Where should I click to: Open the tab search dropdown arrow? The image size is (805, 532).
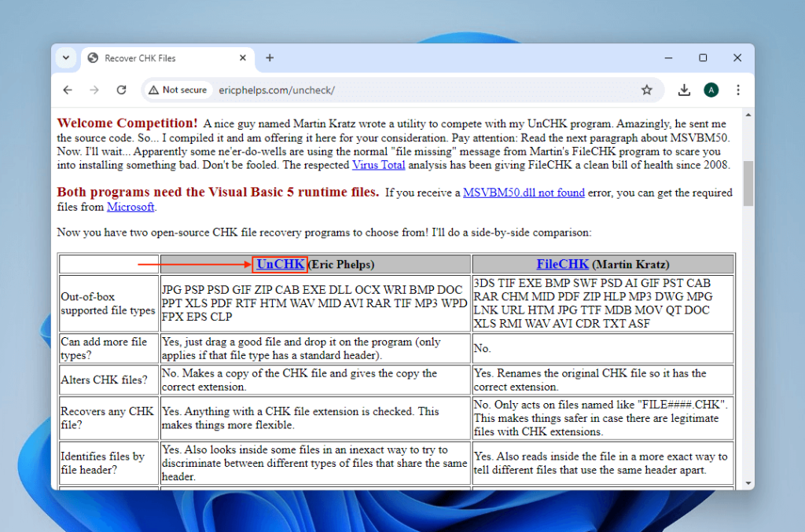(x=66, y=57)
